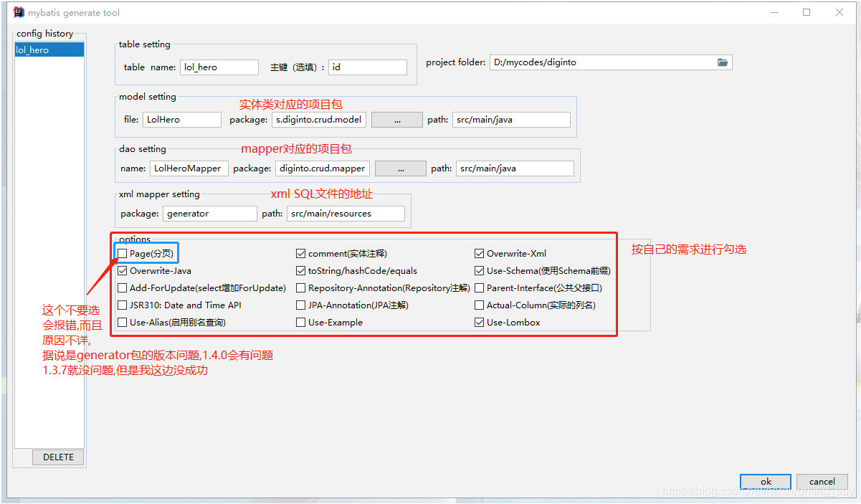The height and width of the screenshot is (504, 861).
Task: Browse model package with ... button
Action: tap(397, 120)
